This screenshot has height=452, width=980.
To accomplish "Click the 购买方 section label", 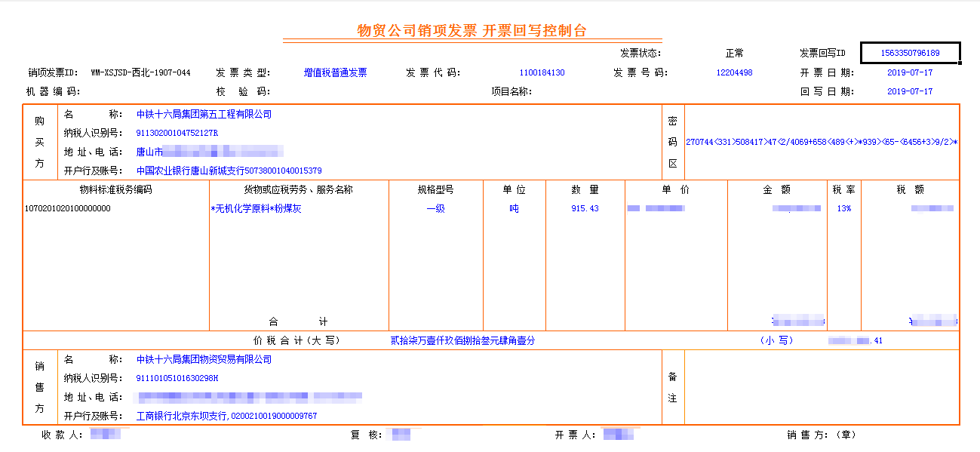I will click(x=39, y=142).
